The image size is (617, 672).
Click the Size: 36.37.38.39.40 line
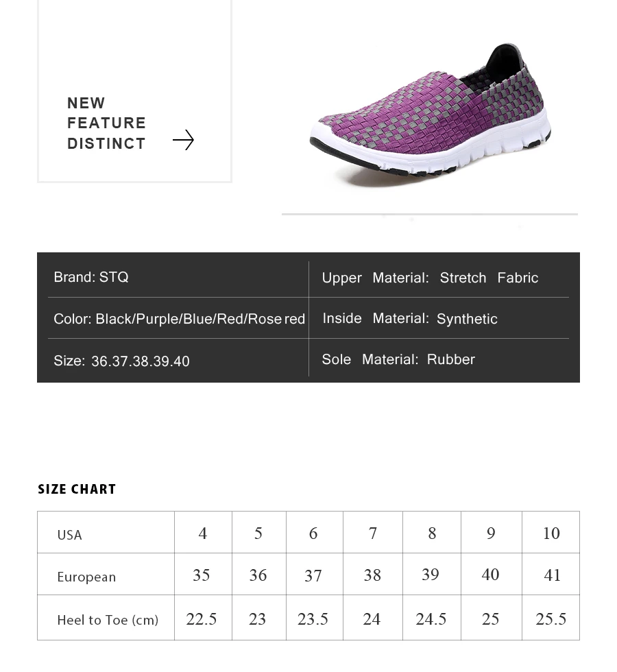[x=121, y=361]
